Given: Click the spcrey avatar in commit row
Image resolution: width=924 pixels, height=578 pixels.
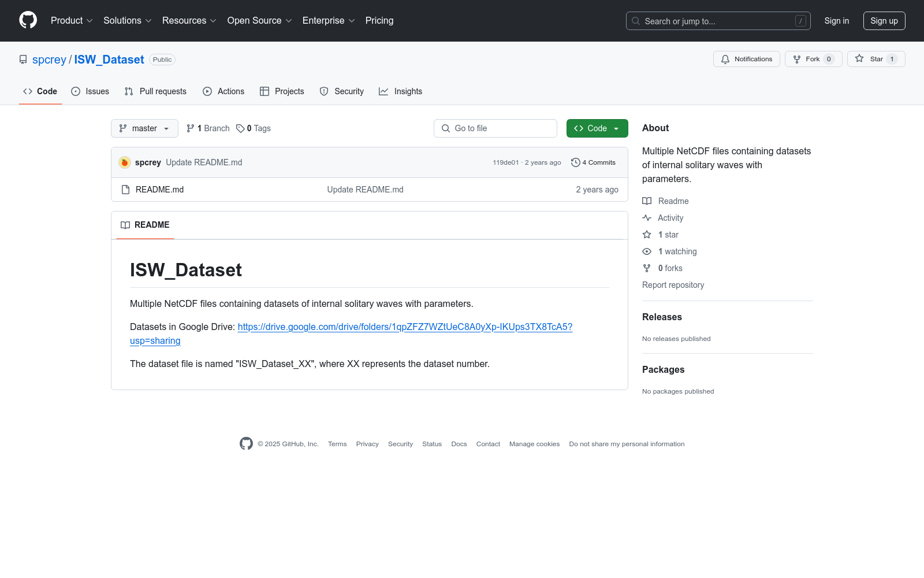Looking at the screenshot, I should tap(125, 162).
